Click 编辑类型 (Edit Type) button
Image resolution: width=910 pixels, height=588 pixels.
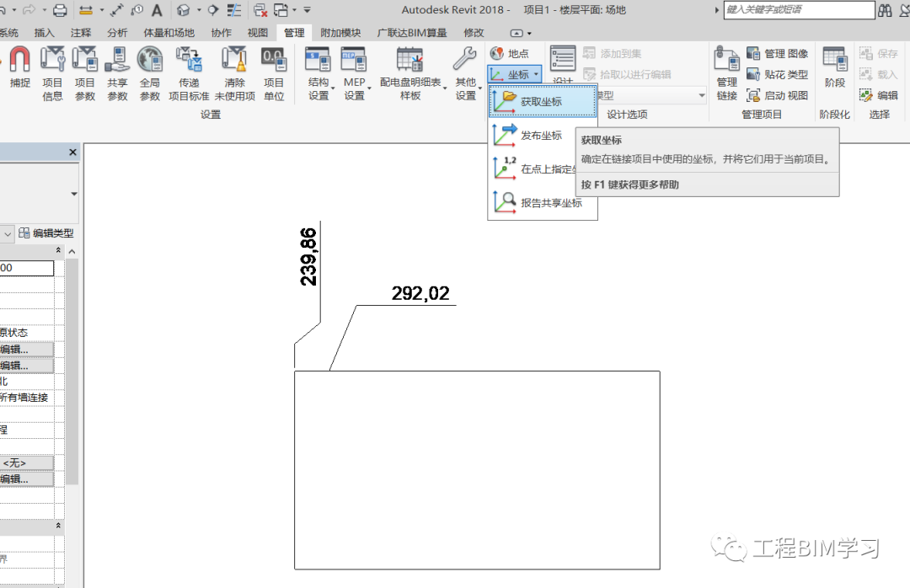point(46,233)
